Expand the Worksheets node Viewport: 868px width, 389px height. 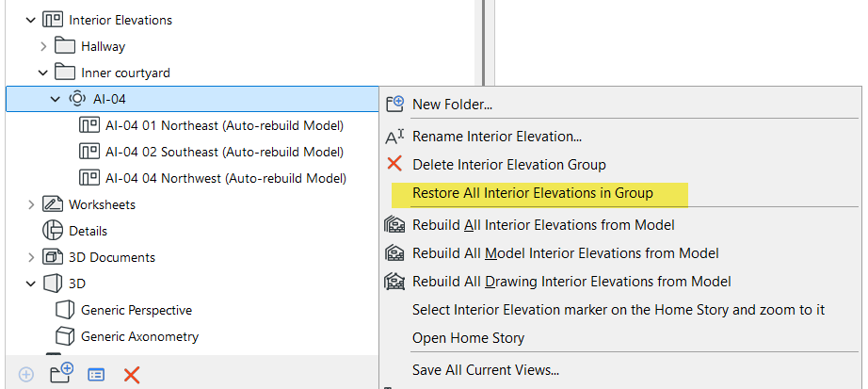(x=31, y=204)
